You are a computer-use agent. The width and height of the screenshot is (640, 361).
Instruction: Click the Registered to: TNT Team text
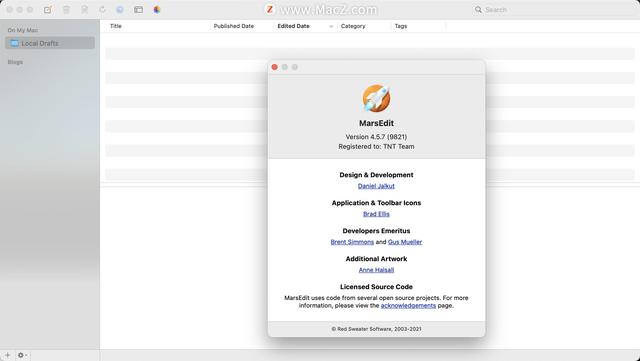376,147
